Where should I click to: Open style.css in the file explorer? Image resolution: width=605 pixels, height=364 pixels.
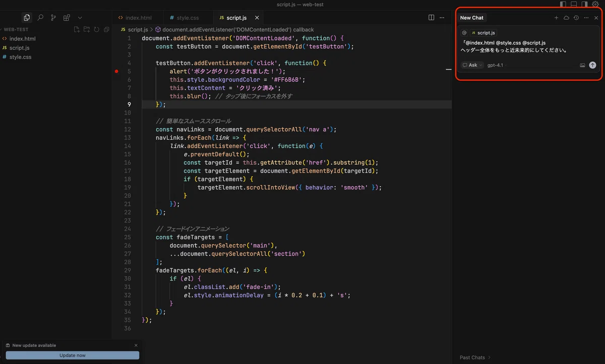click(x=20, y=57)
